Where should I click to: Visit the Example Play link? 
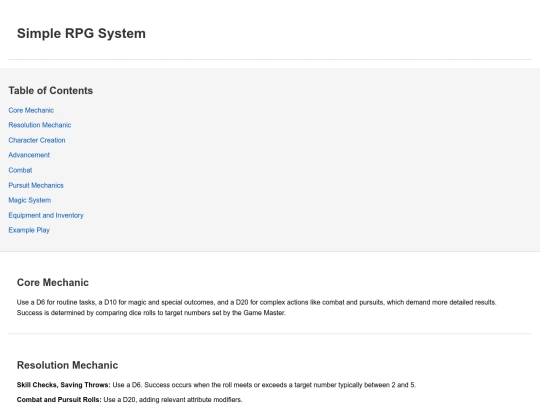29,230
